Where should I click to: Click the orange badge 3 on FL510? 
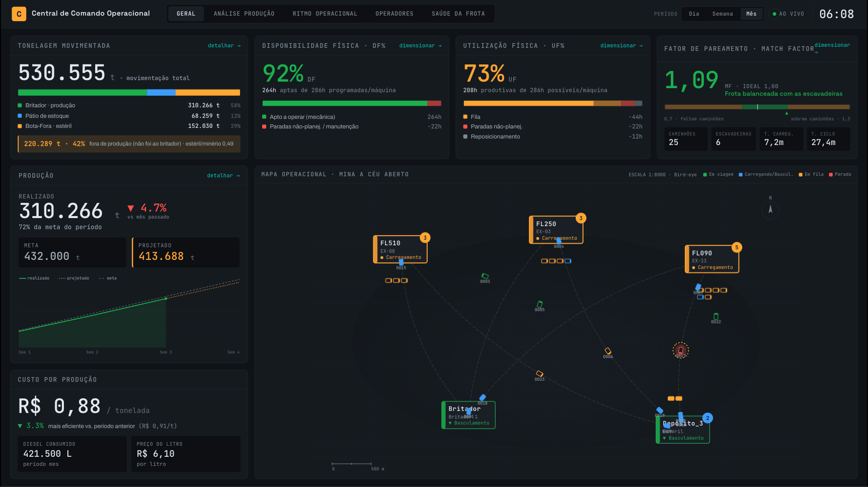point(425,238)
